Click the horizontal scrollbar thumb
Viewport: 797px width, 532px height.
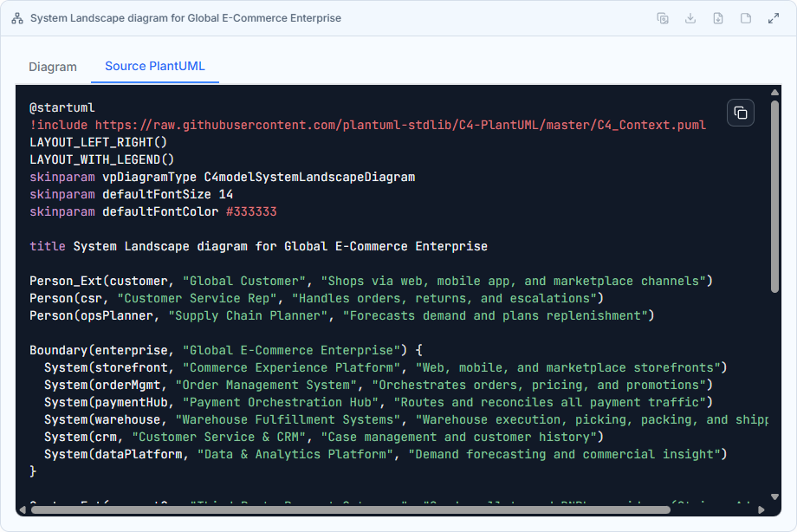coord(351,509)
